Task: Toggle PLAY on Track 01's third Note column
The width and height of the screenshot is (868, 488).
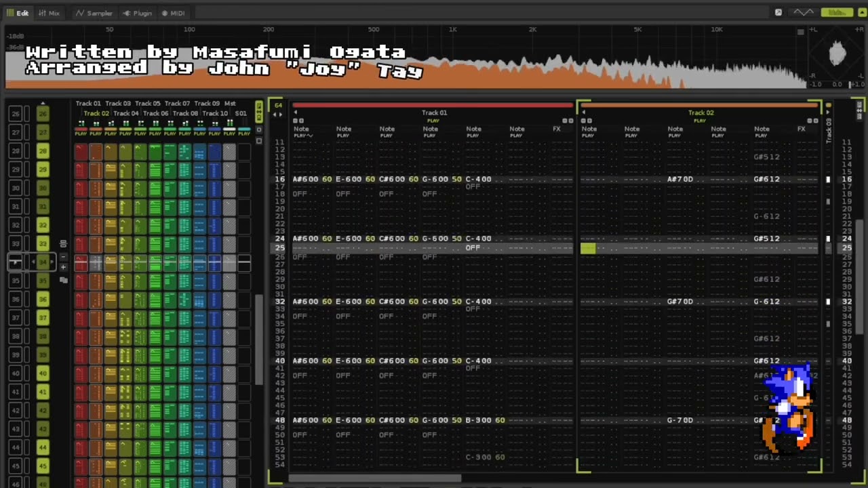Action: coord(386,136)
